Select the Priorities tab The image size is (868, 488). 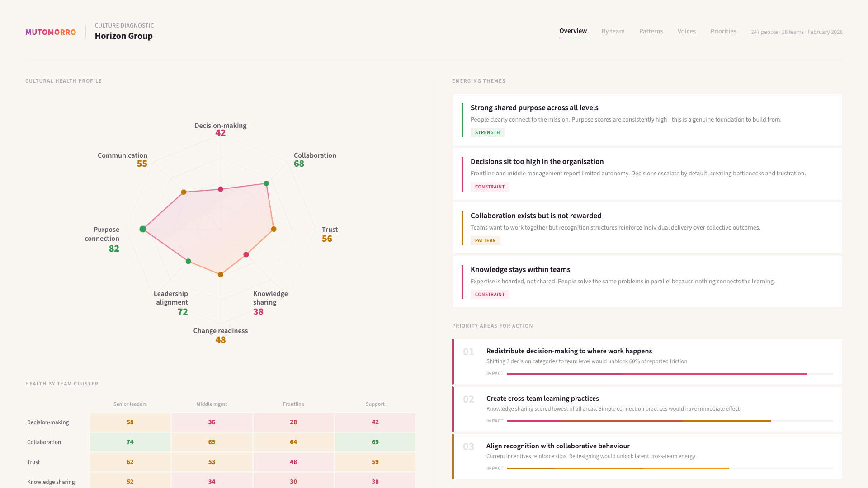[723, 31]
